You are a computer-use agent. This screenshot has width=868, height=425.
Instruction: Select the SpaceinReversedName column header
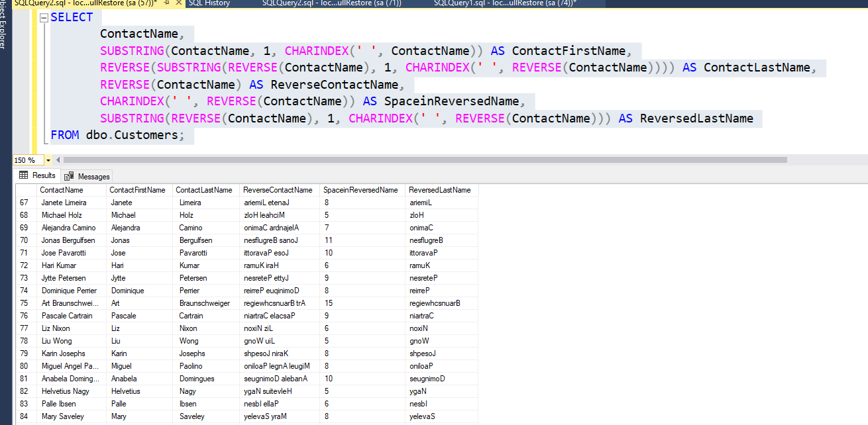tap(362, 190)
